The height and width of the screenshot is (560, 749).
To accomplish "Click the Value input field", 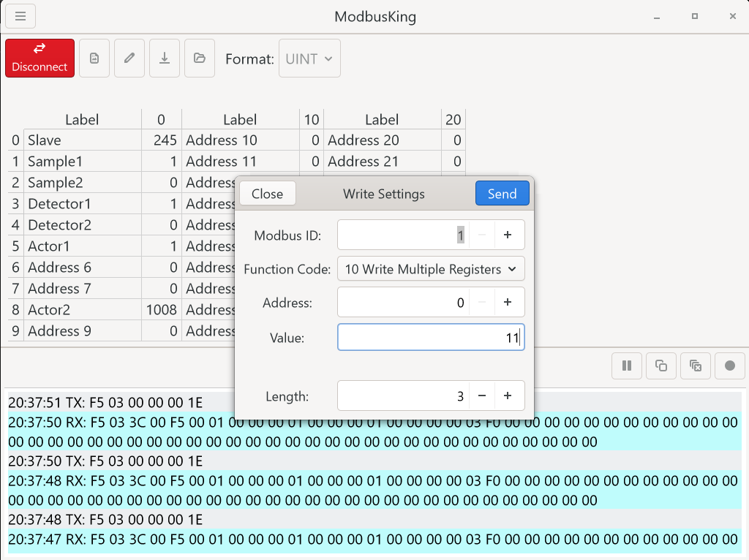I will click(430, 338).
